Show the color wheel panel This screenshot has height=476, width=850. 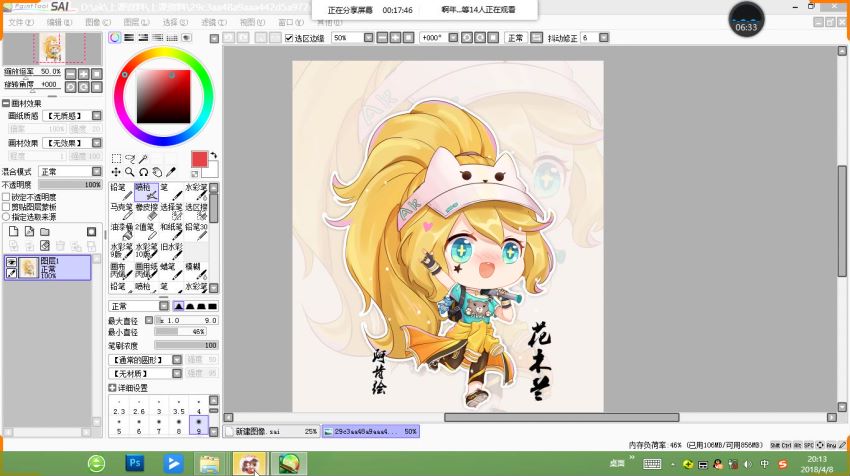(x=115, y=37)
